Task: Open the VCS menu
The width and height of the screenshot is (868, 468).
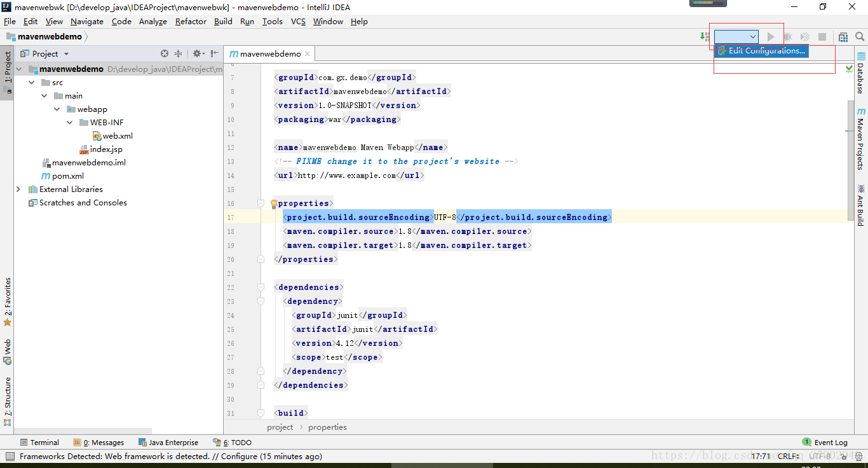Action: 298,21
